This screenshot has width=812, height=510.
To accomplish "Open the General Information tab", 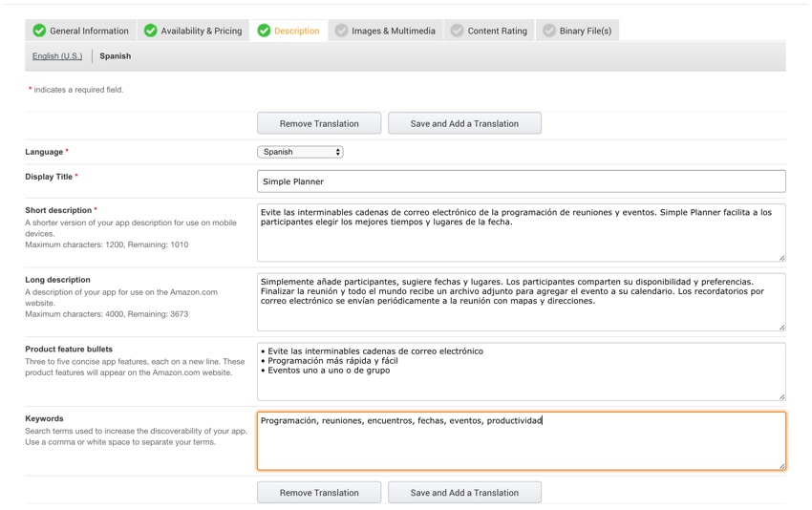I will coord(81,31).
